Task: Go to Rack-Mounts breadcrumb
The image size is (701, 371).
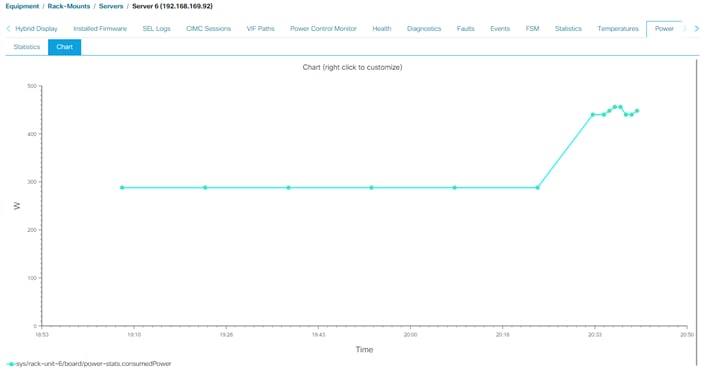Action: [x=69, y=6]
